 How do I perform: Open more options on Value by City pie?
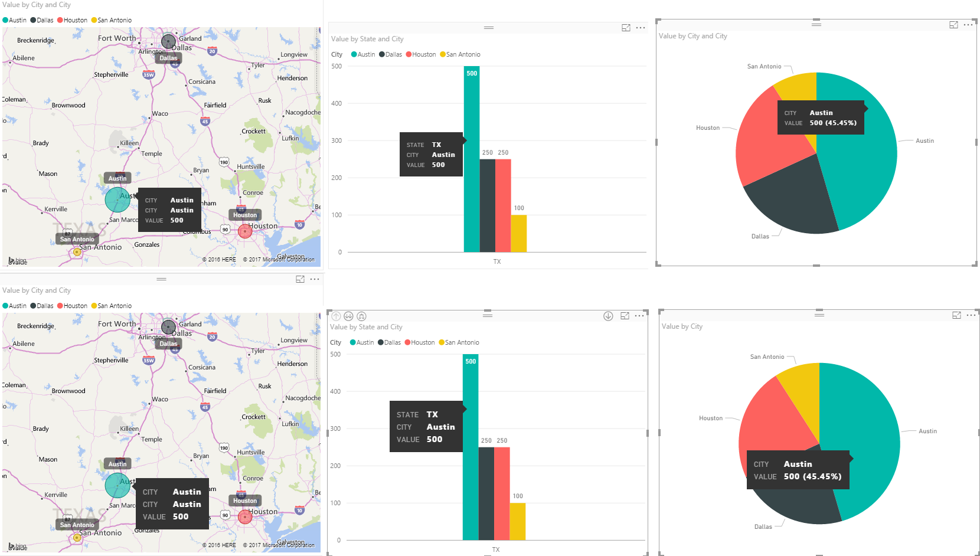click(971, 315)
